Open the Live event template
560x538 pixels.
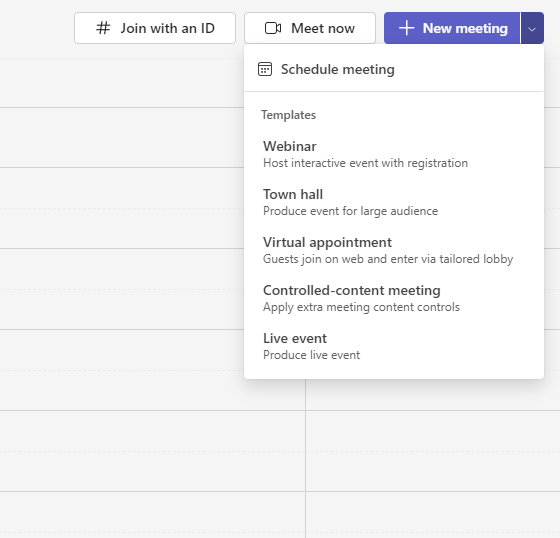click(x=394, y=346)
